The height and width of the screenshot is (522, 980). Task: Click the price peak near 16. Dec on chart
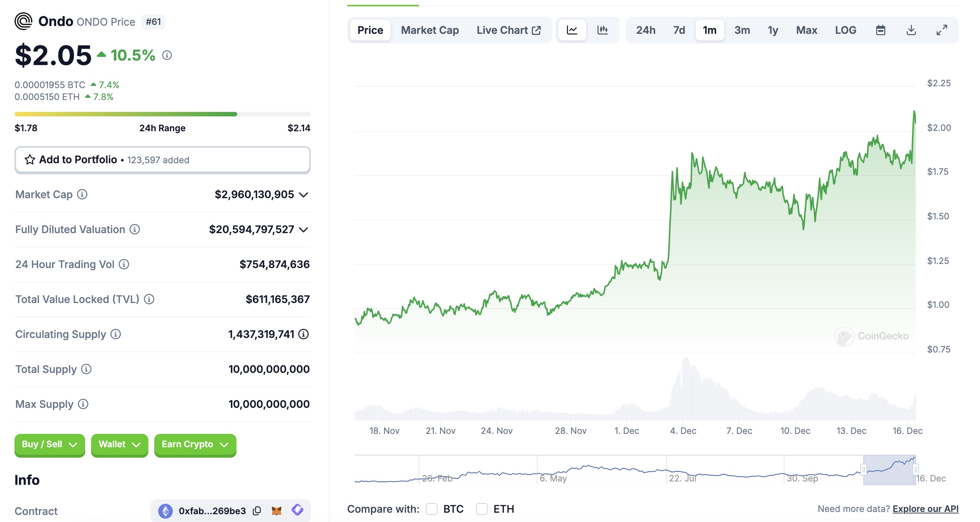[914, 111]
